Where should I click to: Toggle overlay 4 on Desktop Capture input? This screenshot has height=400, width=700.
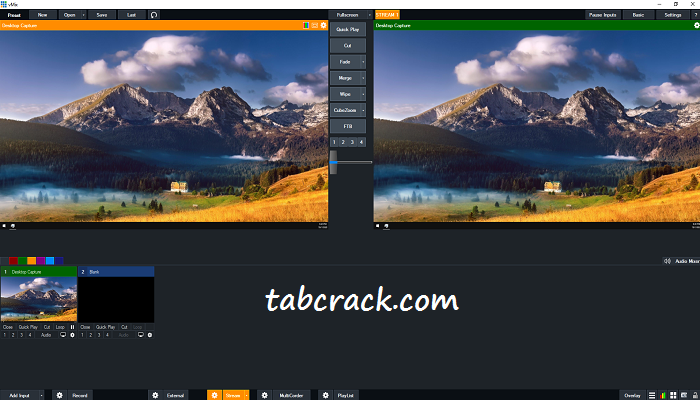(30, 335)
